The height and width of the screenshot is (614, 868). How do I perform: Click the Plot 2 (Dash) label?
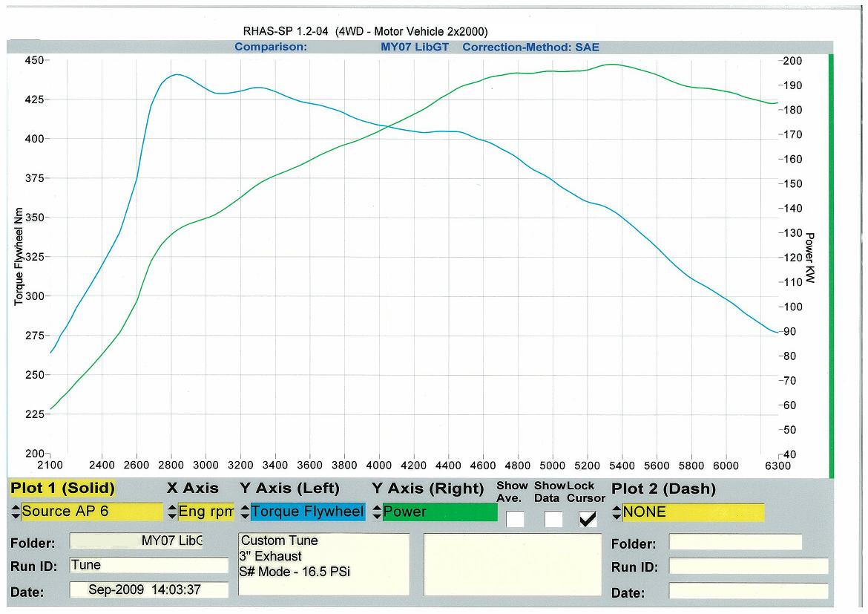[x=663, y=489]
